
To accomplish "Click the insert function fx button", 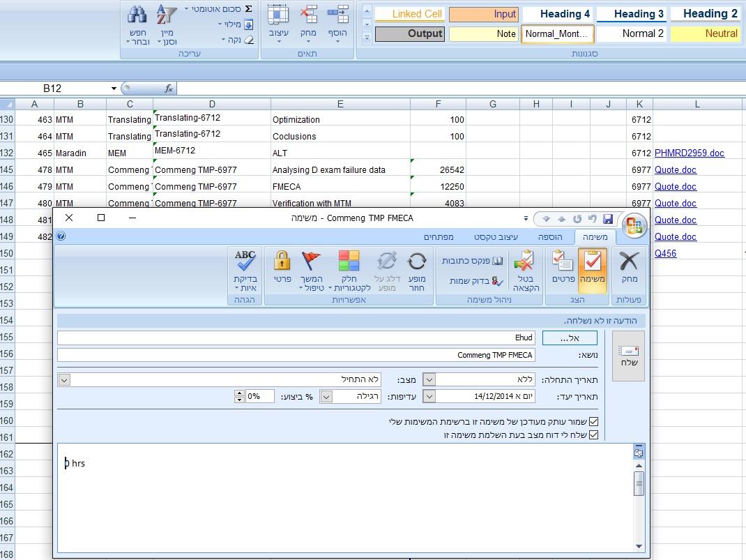I will [169, 89].
